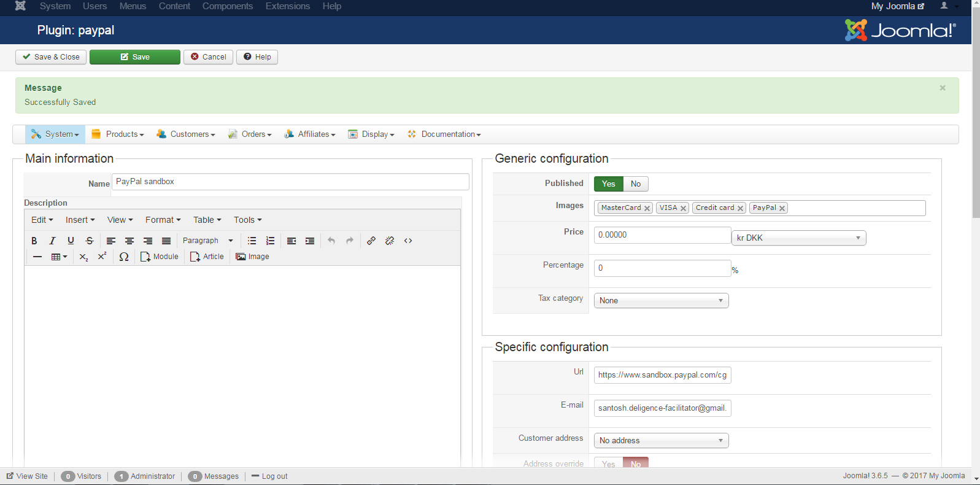Insert a Module via editor button
The image size is (980, 485).
(x=160, y=257)
